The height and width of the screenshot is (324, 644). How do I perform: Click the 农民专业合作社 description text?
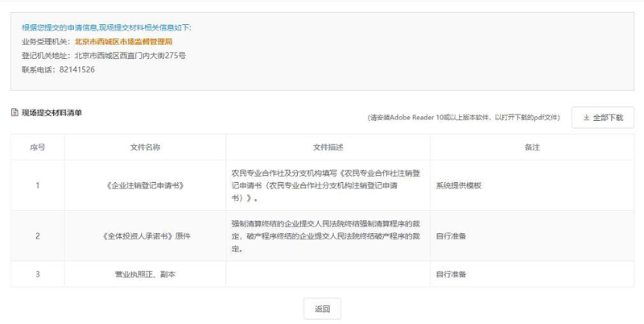pyautogui.click(x=328, y=185)
